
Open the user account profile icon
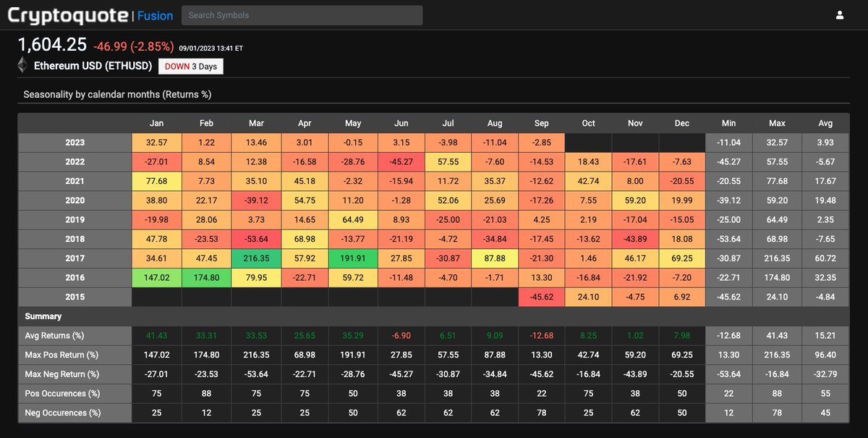point(840,14)
